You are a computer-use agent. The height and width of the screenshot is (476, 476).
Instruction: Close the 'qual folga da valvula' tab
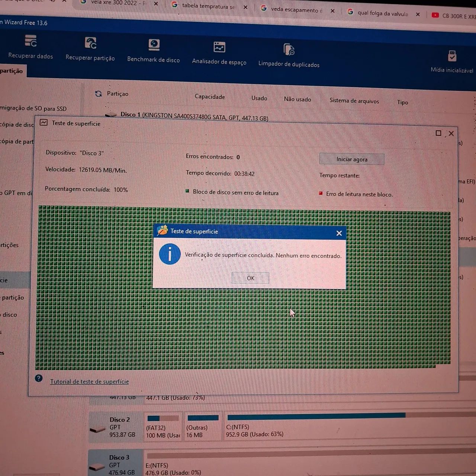click(418, 15)
